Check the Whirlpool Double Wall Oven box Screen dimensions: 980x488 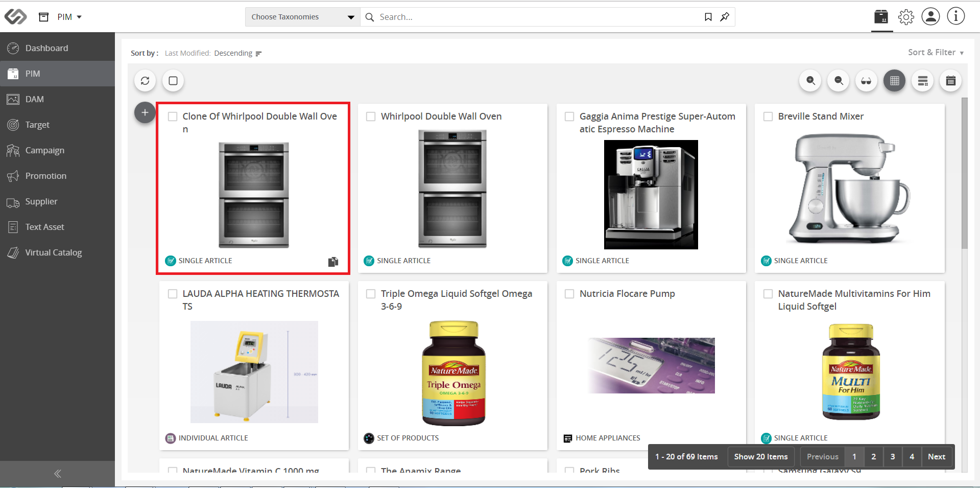point(371,117)
